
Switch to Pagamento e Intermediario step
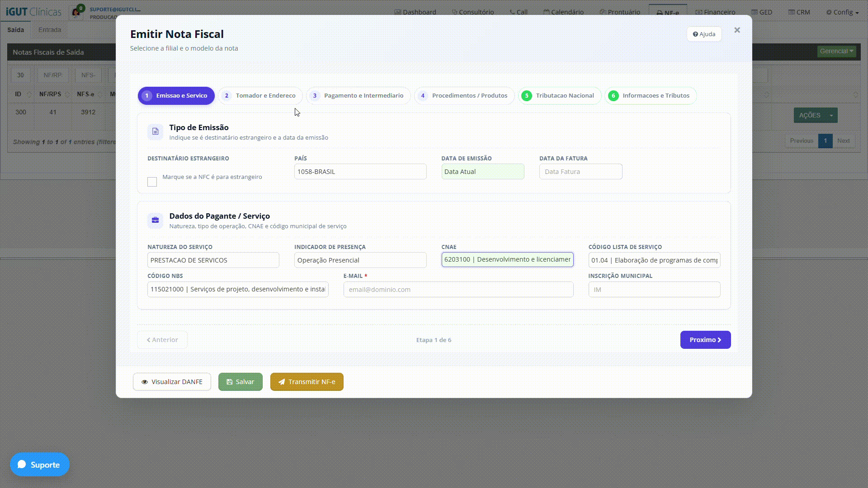(x=358, y=96)
